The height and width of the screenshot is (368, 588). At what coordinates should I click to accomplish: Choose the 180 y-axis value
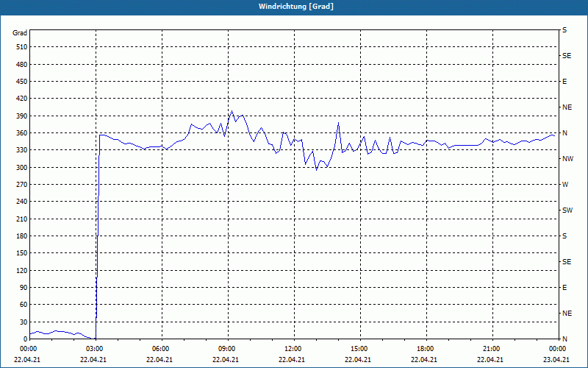tap(22, 236)
